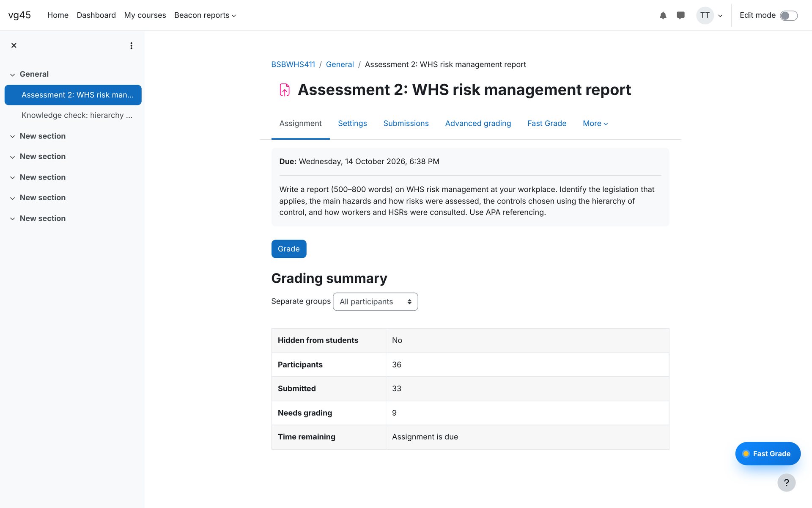This screenshot has width=812, height=508.
Task: Open Dashboard in top navigation
Action: click(x=96, y=15)
